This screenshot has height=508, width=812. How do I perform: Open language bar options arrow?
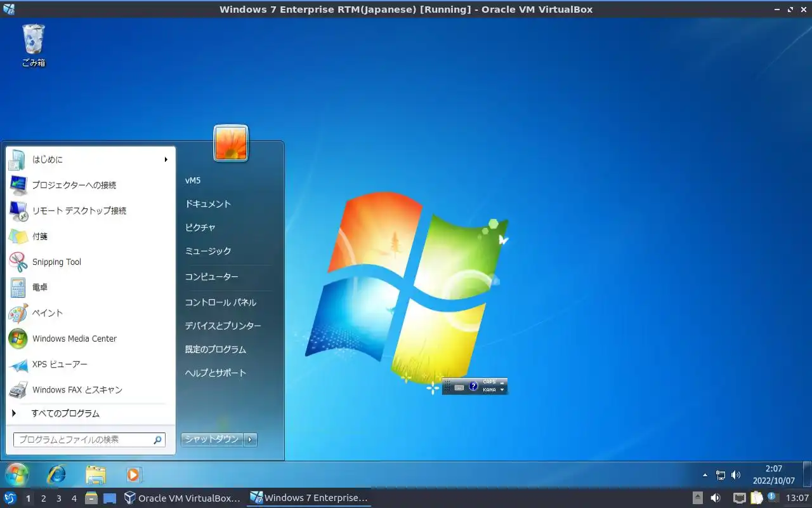click(x=502, y=390)
